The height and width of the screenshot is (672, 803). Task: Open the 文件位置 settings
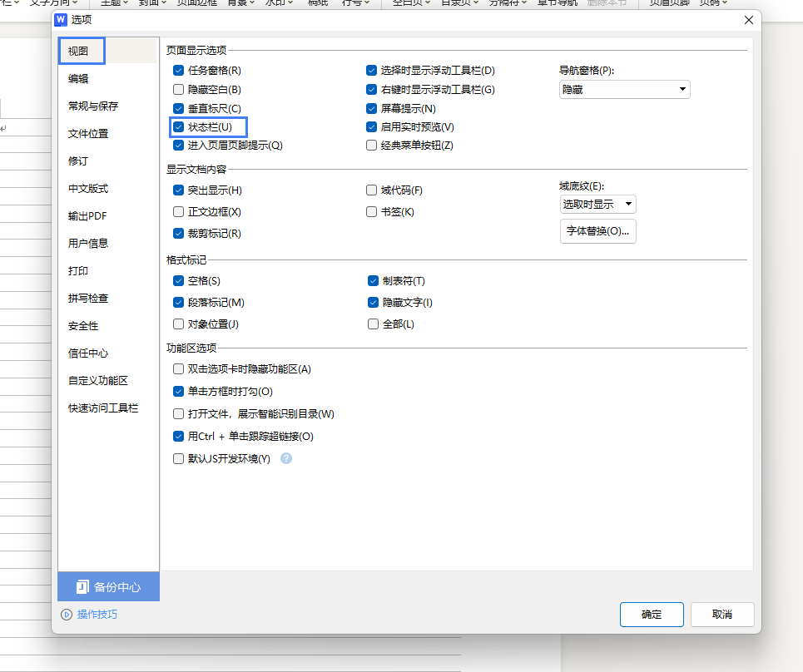(88, 134)
